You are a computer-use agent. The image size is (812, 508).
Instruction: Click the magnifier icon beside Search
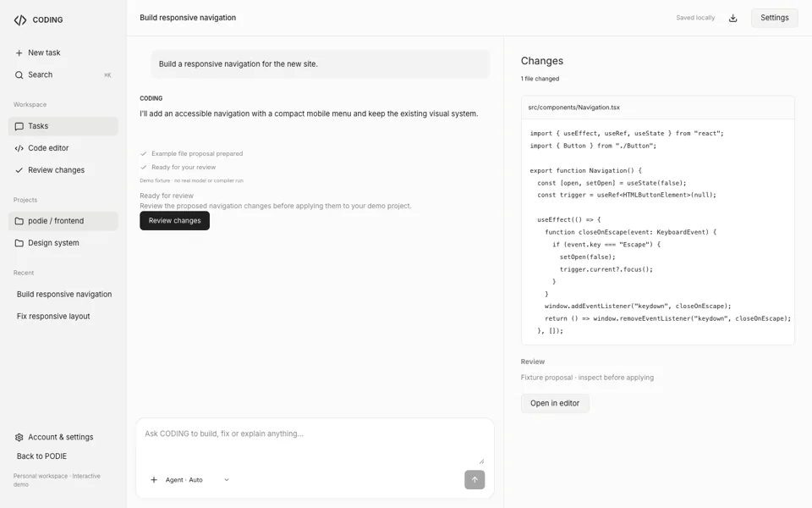pyautogui.click(x=19, y=75)
